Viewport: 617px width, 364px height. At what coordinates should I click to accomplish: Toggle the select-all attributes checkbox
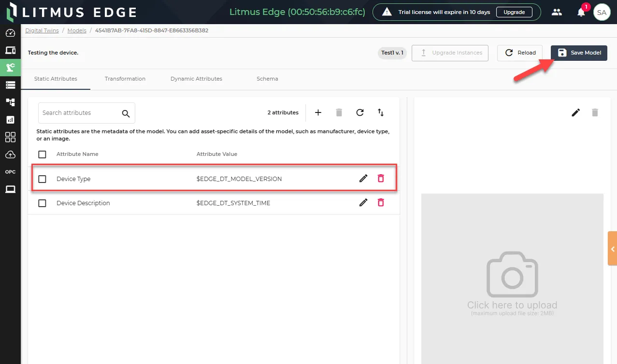click(42, 154)
